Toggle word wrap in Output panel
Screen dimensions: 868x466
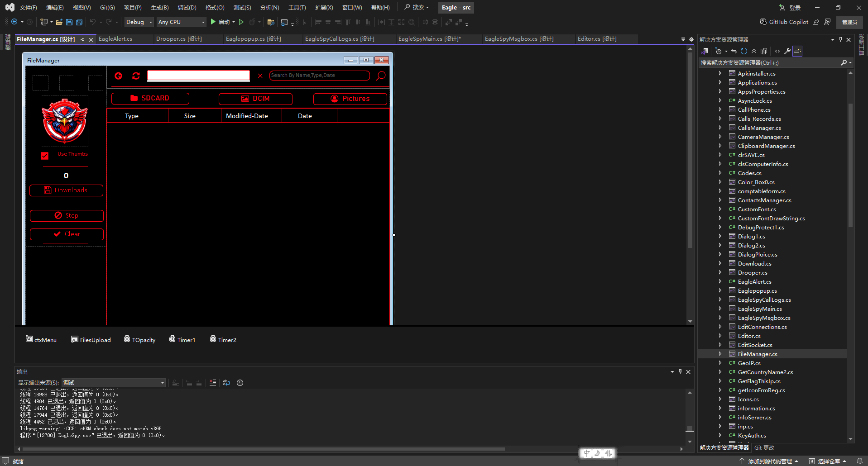pos(226,383)
